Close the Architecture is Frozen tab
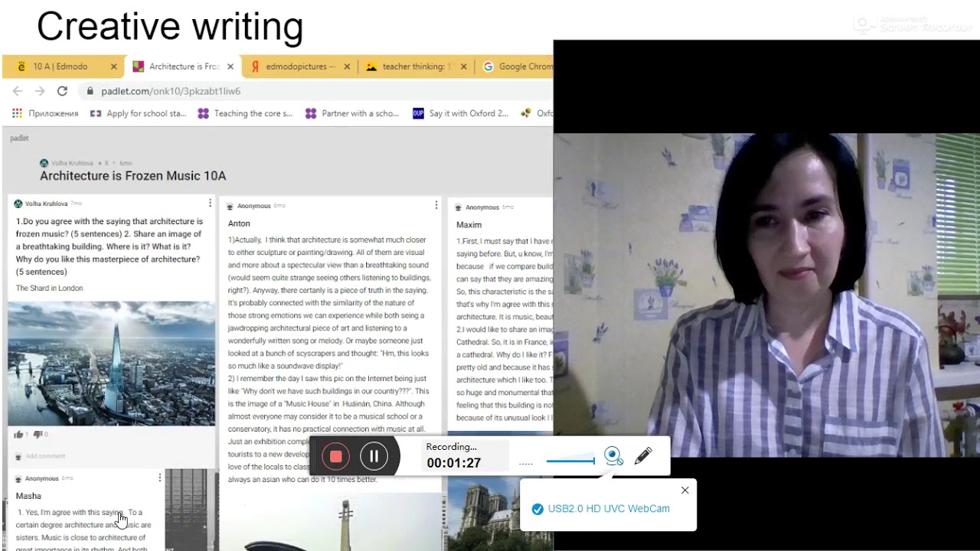 coord(230,67)
